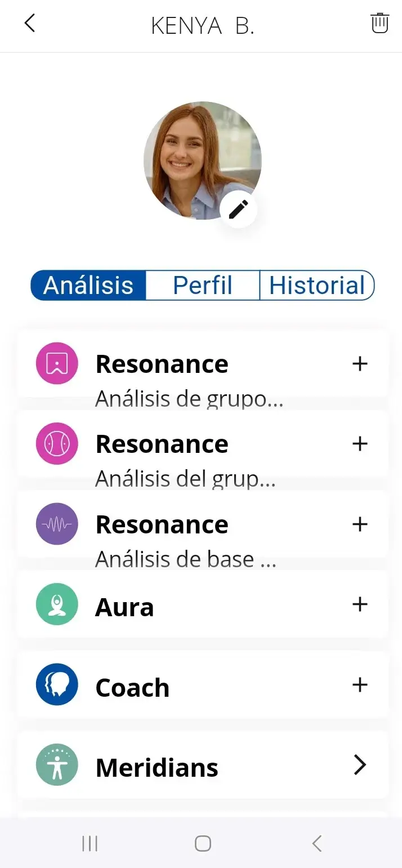Image resolution: width=402 pixels, height=868 pixels.
Task: Delete profile using the trash icon
Action: point(380,24)
